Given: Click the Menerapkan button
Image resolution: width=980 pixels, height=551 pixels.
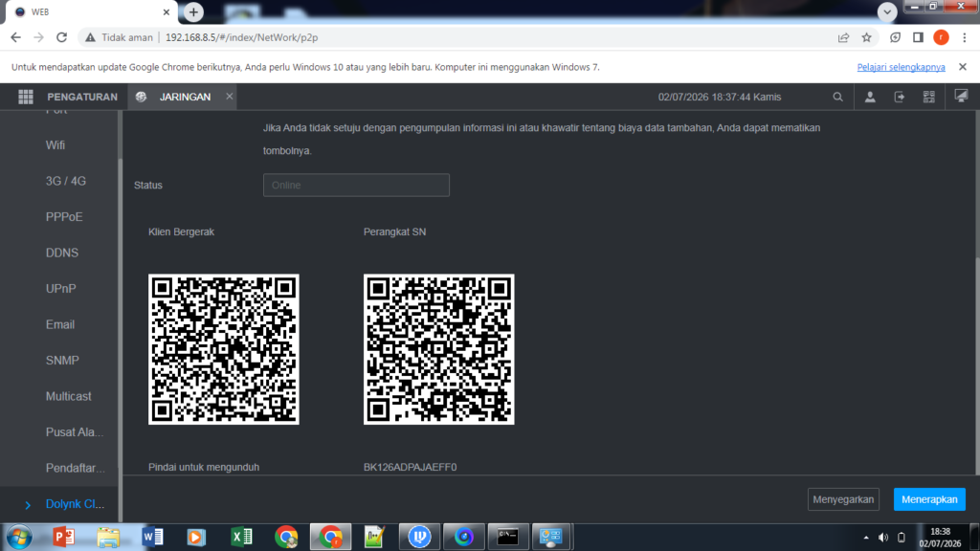Looking at the screenshot, I should 929,499.
